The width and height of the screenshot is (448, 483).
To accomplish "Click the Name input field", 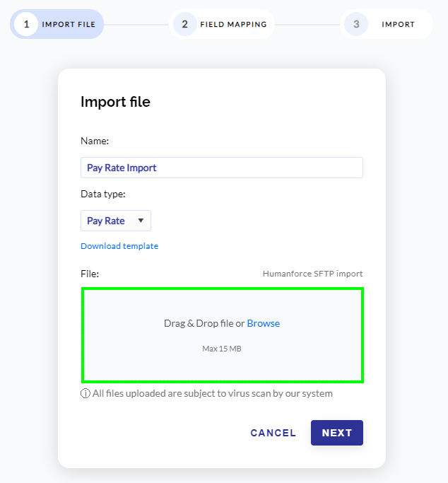I will 222,168.
